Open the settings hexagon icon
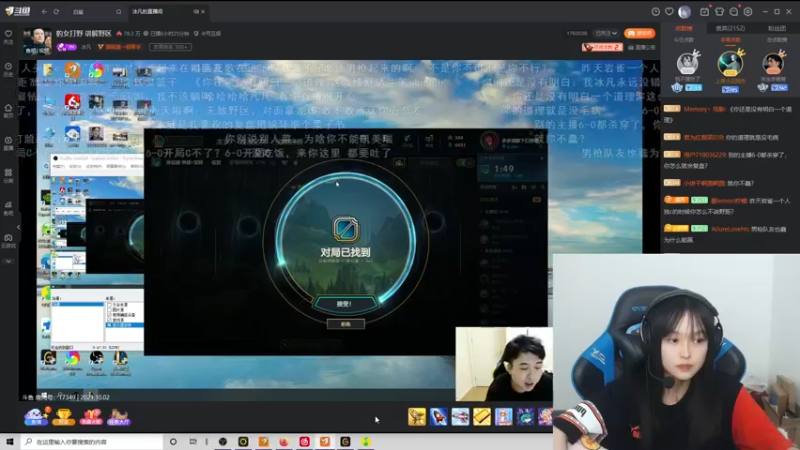800x450 pixels. point(748,11)
